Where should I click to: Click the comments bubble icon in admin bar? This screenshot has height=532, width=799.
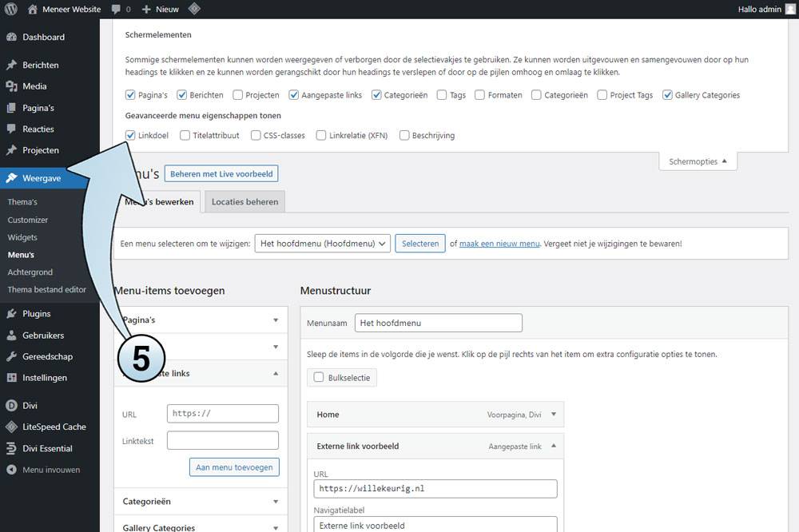pos(117,10)
